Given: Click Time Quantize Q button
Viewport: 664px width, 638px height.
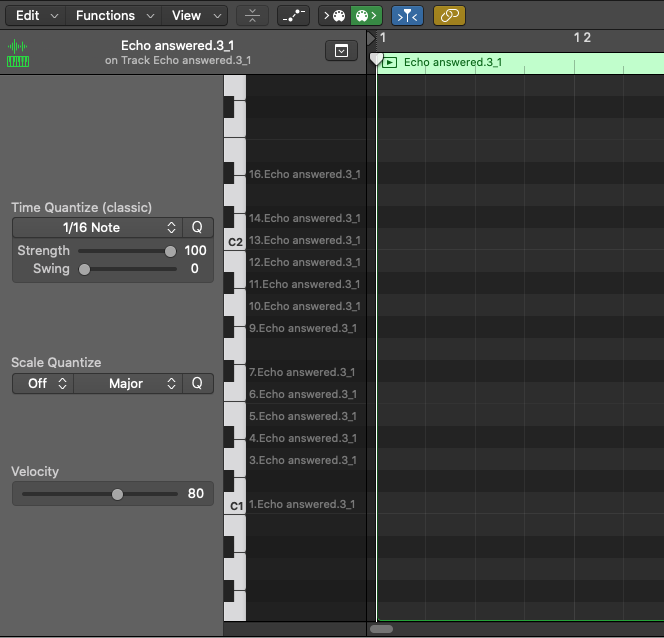Looking at the screenshot, I should 197,228.
